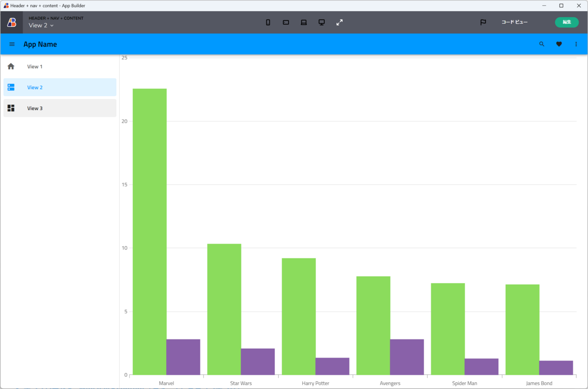Open search in app header
The image size is (588, 389).
tap(541, 44)
